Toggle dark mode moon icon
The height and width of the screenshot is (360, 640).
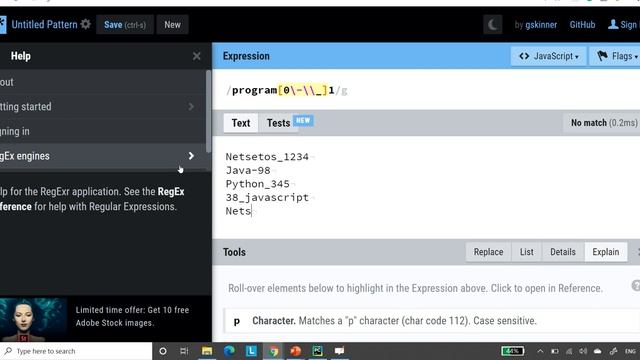click(492, 24)
